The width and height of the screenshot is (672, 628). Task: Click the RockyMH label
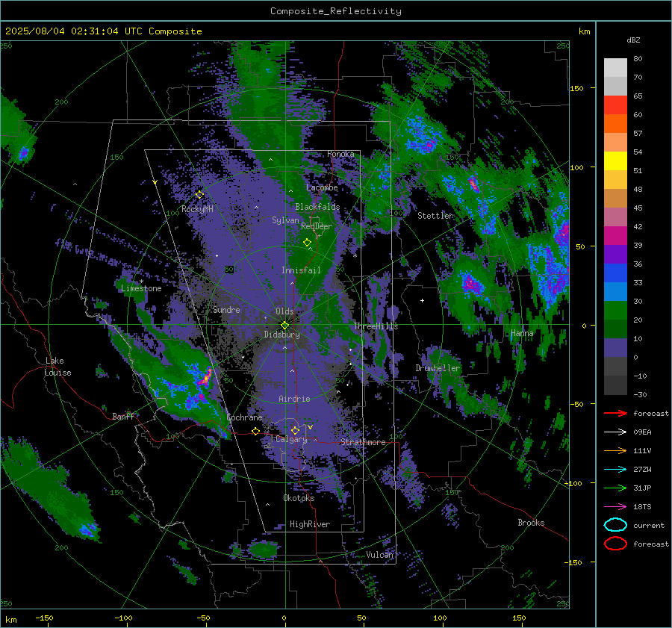click(197, 209)
